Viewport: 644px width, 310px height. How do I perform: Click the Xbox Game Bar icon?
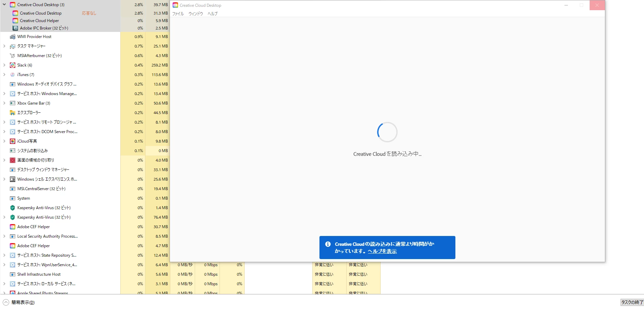(13, 103)
